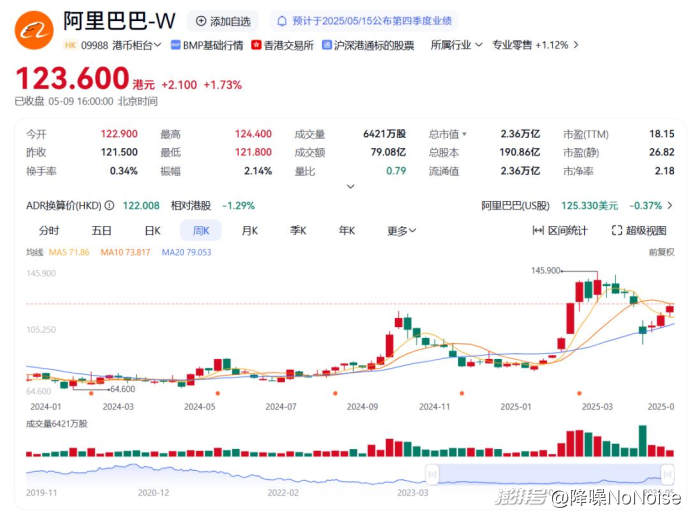690x518 pixels.
Task: Switch to the 季K chart tab
Action: coord(298,231)
